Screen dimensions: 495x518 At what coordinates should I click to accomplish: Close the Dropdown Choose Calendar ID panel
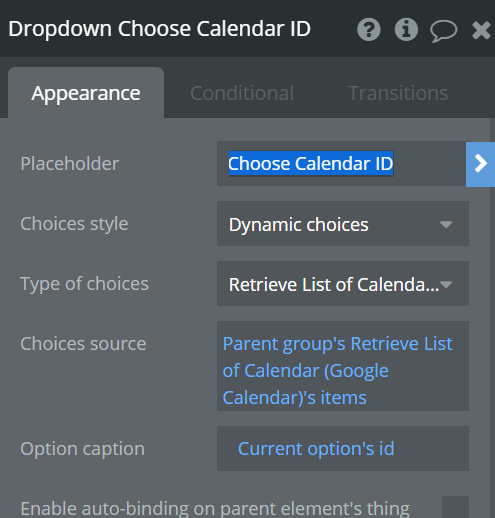click(481, 30)
